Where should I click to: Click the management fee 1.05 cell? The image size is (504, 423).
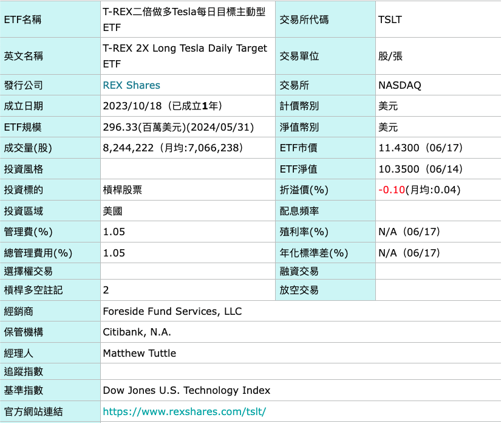click(x=112, y=232)
